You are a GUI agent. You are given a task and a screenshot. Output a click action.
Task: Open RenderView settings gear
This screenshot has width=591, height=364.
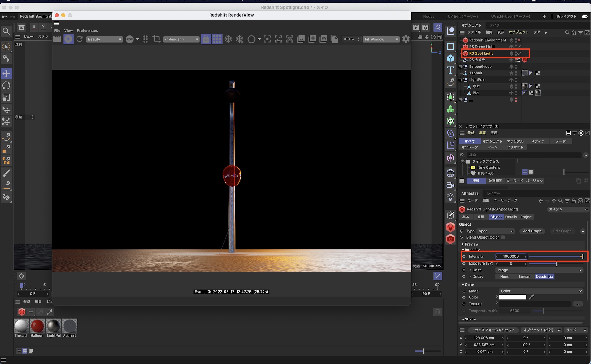(x=406, y=39)
